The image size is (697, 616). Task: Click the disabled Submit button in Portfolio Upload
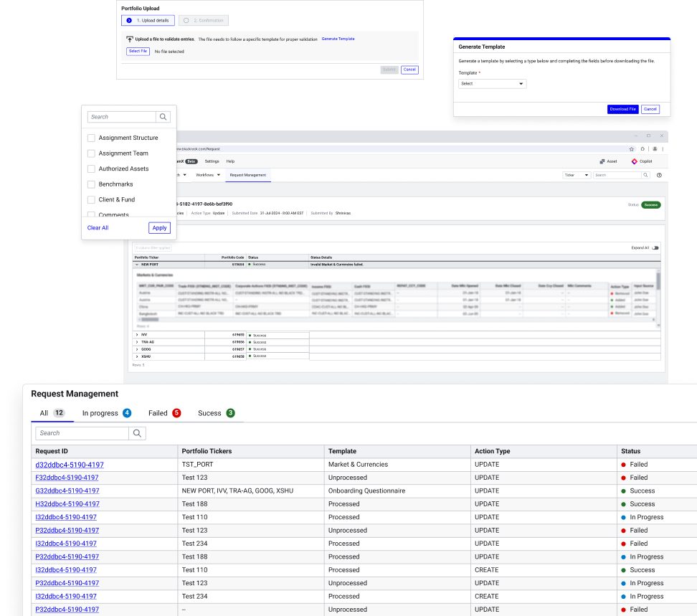389,70
